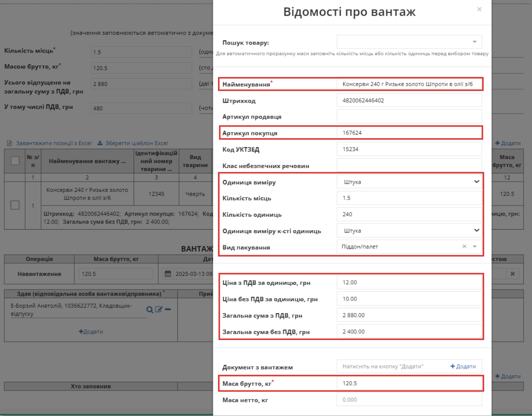Click Завантажити позиції з Excel link
Screen dimensions: 532x416
[x=54, y=143]
